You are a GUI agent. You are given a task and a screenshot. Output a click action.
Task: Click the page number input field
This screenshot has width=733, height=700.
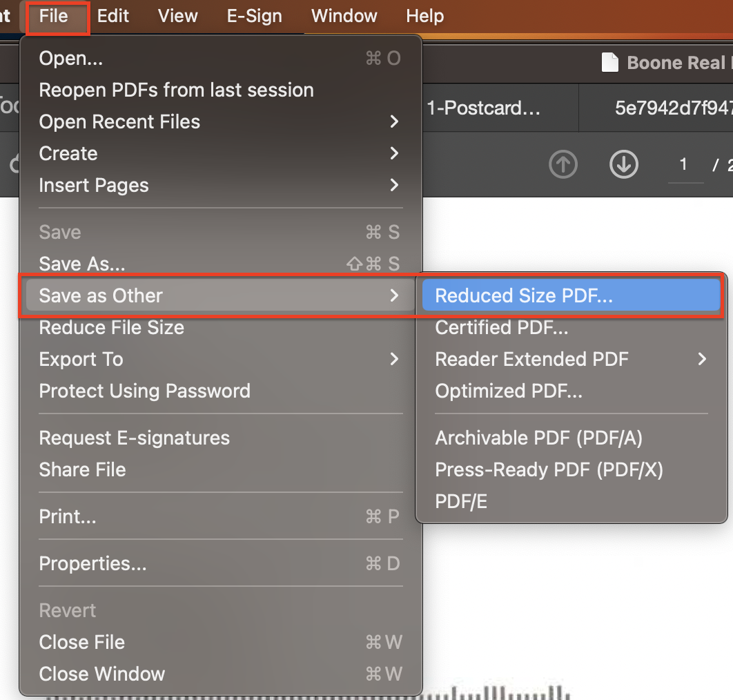pyautogui.click(x=684, y=165)
